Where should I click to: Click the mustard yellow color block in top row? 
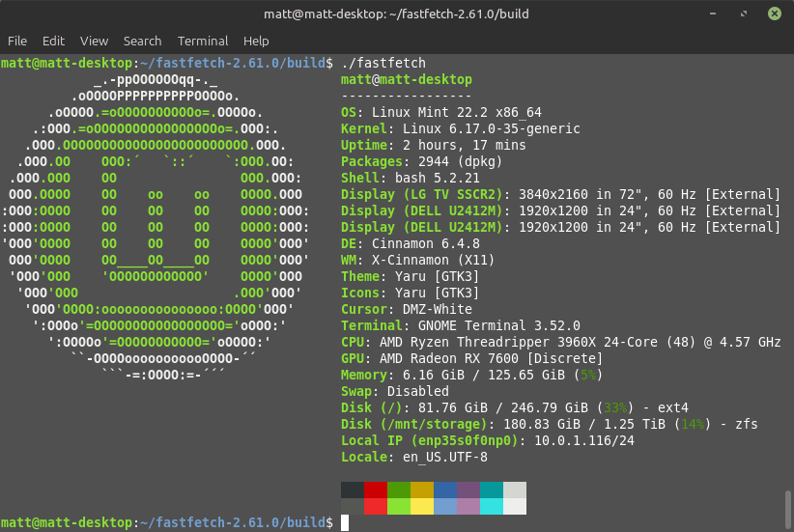click(422, 490)
